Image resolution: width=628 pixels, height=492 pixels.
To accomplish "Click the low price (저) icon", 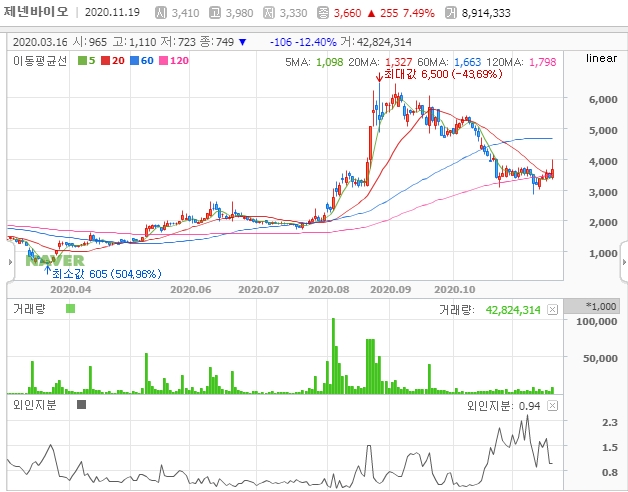I will point(269,13).
